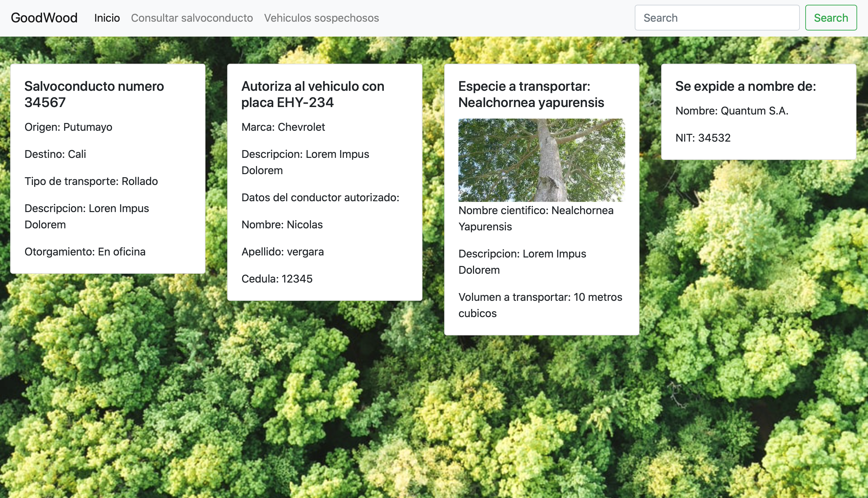868x498 pixels.
Task: Click the NIT: 34532 text
Action: coord(703,138)
